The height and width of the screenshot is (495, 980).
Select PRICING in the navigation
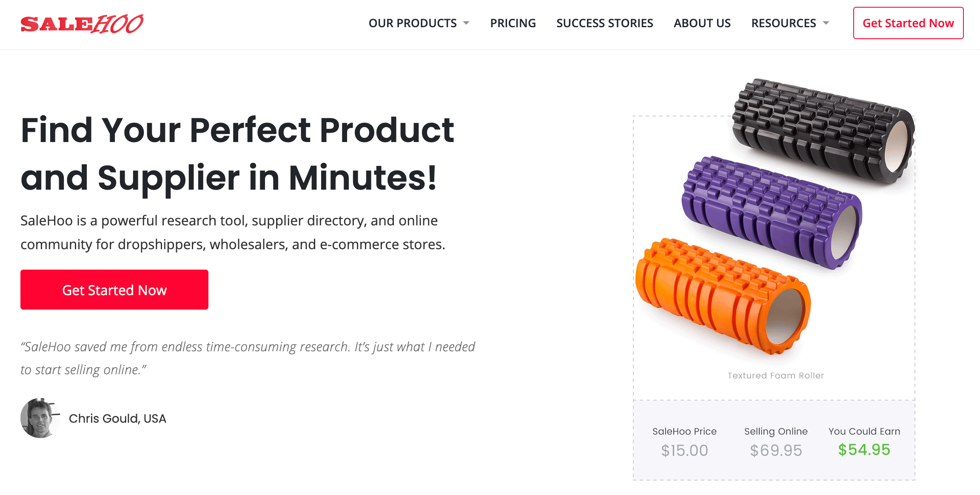pos(513,23)
